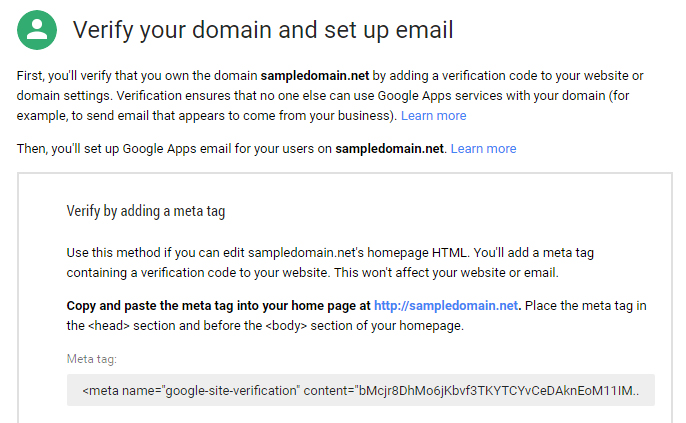
Task: Click bold sampledomain.net after 'users on'
Action: [x=389, y=149]
